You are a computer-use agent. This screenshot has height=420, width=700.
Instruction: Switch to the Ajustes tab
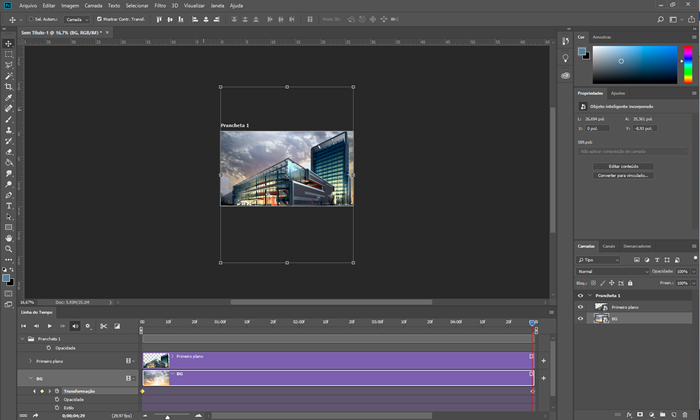click(x=618, y=93)
